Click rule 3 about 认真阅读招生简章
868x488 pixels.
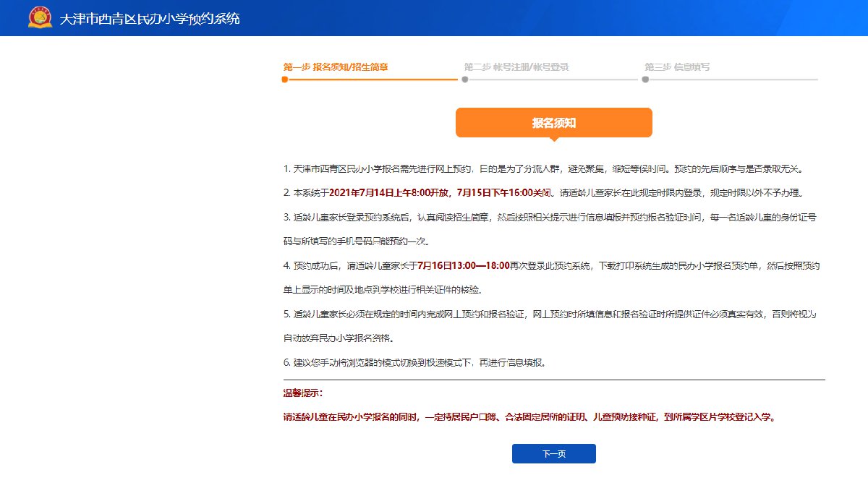click(x=551, y=228)
